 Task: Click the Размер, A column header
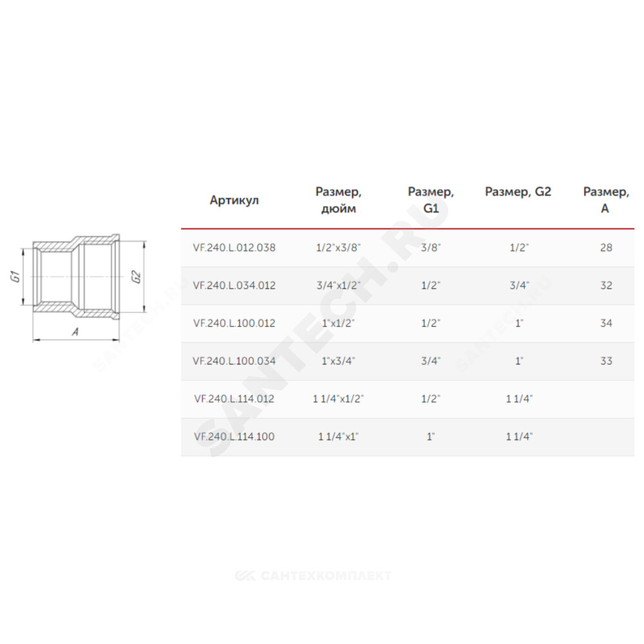click(606, 200)
